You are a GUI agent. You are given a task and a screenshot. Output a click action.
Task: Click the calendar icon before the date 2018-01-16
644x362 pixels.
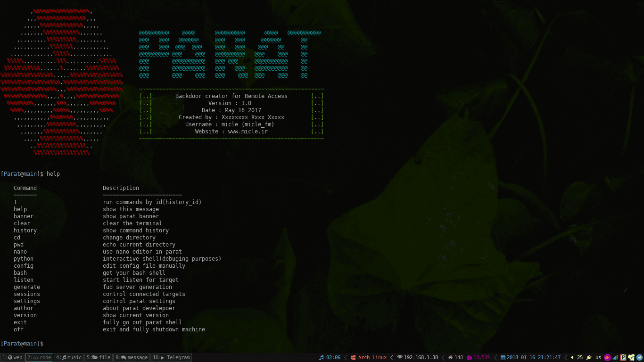502,357
